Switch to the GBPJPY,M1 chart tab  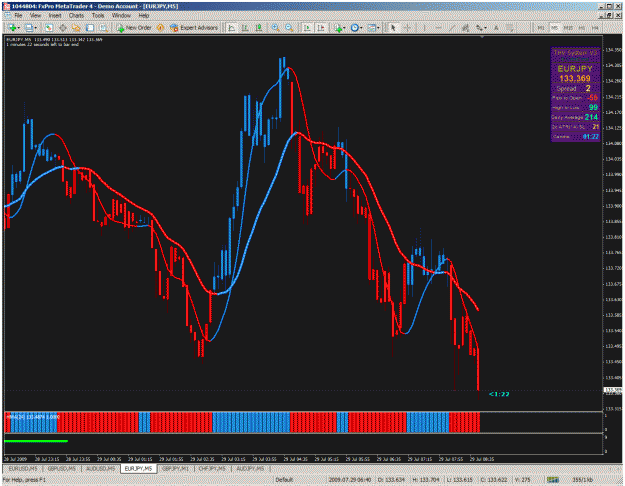[x=175, y=468]
